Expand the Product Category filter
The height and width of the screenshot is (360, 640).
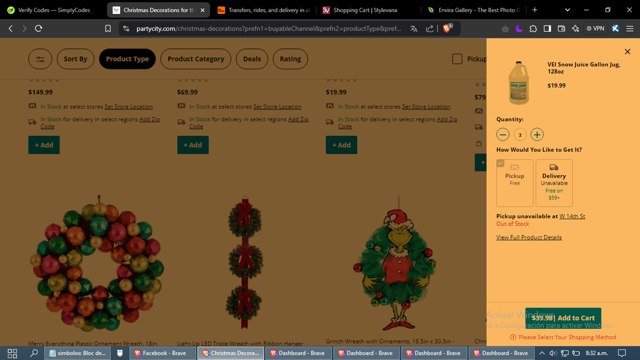point(196,59)
